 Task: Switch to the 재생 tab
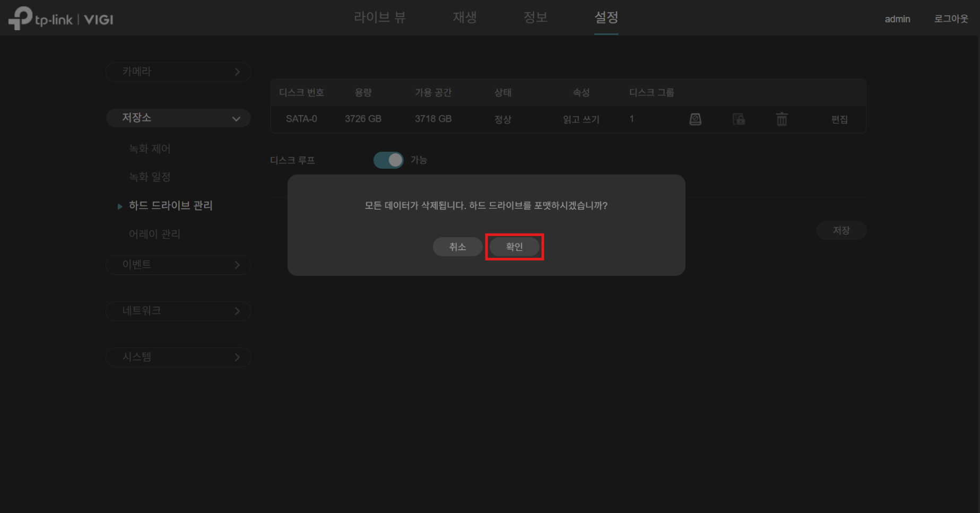click(x=465, y=18)
